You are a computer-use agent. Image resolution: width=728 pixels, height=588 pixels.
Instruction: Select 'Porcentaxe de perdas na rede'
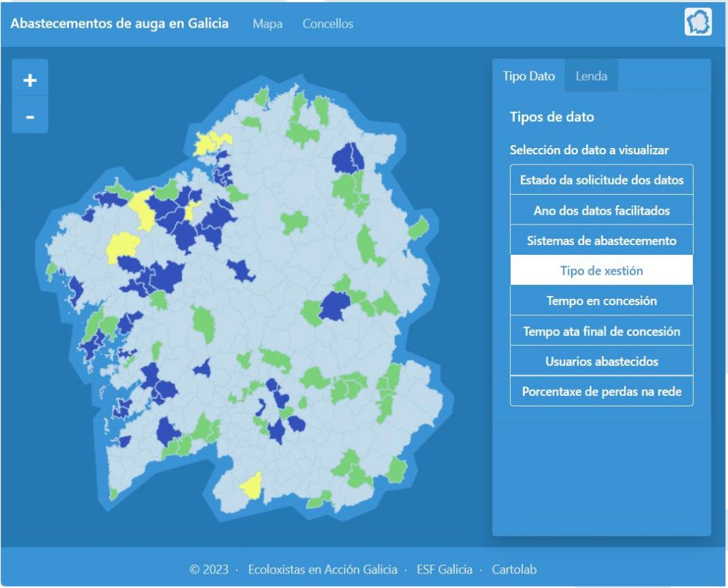click(x=601, y=391)
